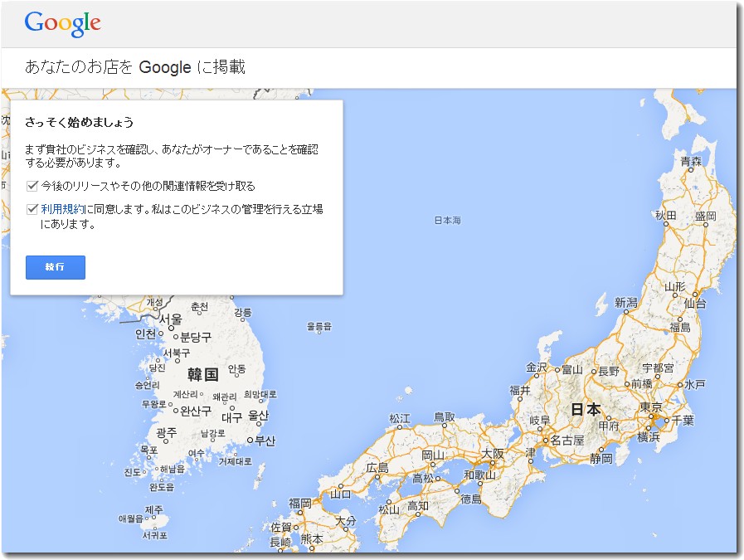Click the 福島 city label
The height and width of the screenshot is (560, 744).
pos(680,327)
